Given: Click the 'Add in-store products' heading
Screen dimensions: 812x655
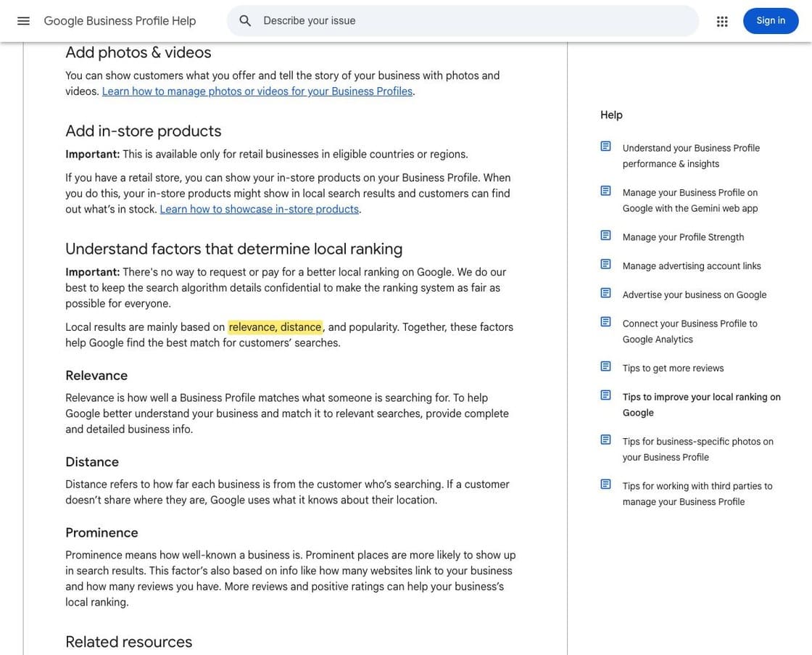Looking at the screenshot, I should (x=144, y=131).
